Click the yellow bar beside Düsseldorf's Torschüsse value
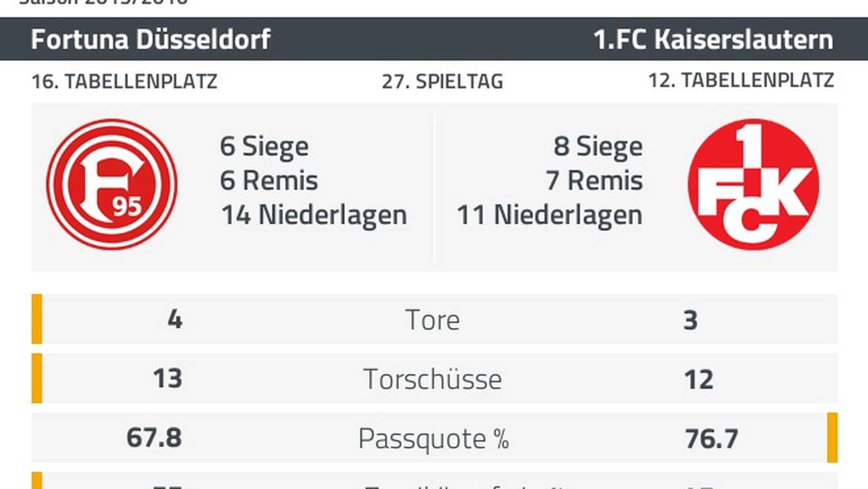The height and width of the screenshot is (489, 868). coord(37,378)
